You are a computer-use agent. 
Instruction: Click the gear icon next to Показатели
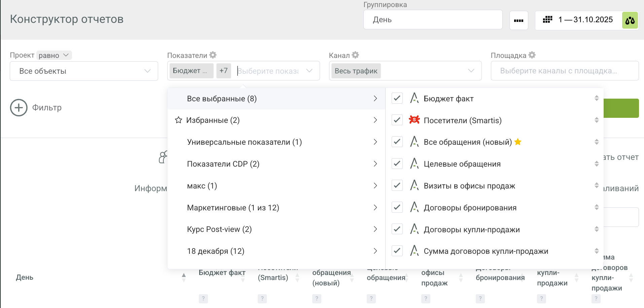213,55
